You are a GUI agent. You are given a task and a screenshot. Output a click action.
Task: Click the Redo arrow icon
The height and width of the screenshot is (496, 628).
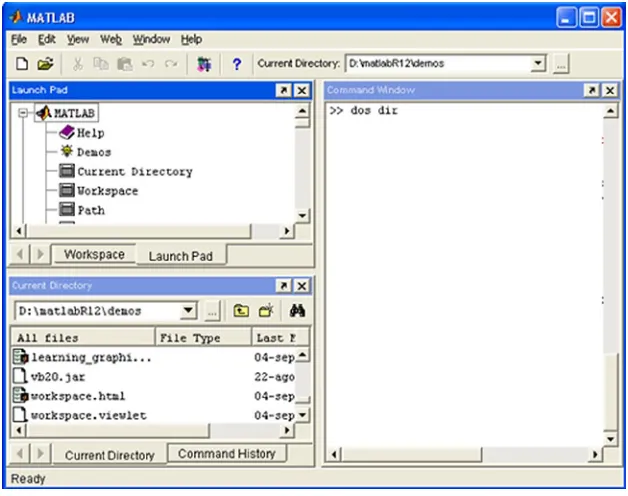[171, 64]
